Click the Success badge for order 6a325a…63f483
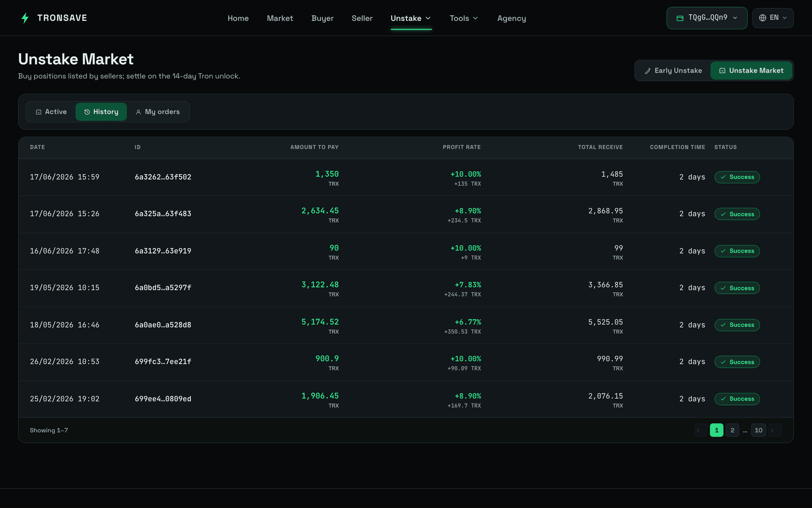 [x=737, y=214]
